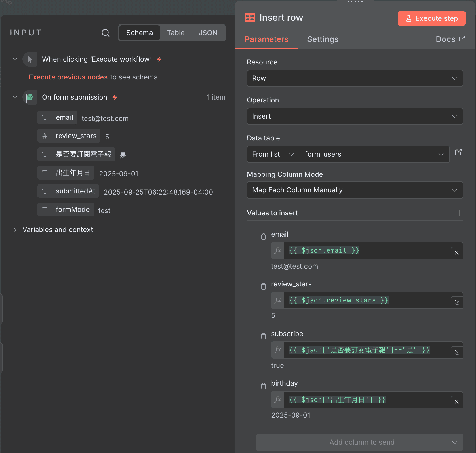
Task: Click inside the birthday expression input field
Action: point(360,400)
